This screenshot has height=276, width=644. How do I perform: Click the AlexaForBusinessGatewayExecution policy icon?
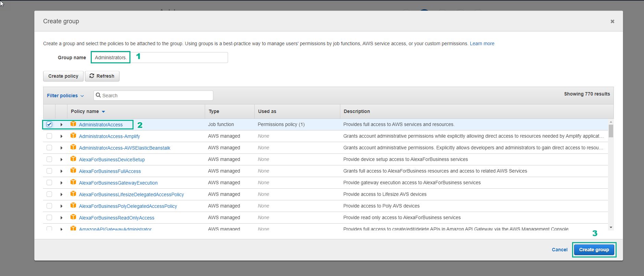[73, 182]
